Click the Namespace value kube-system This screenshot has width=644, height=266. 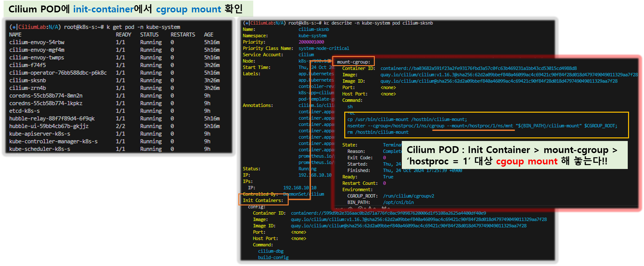pos(312,36)
